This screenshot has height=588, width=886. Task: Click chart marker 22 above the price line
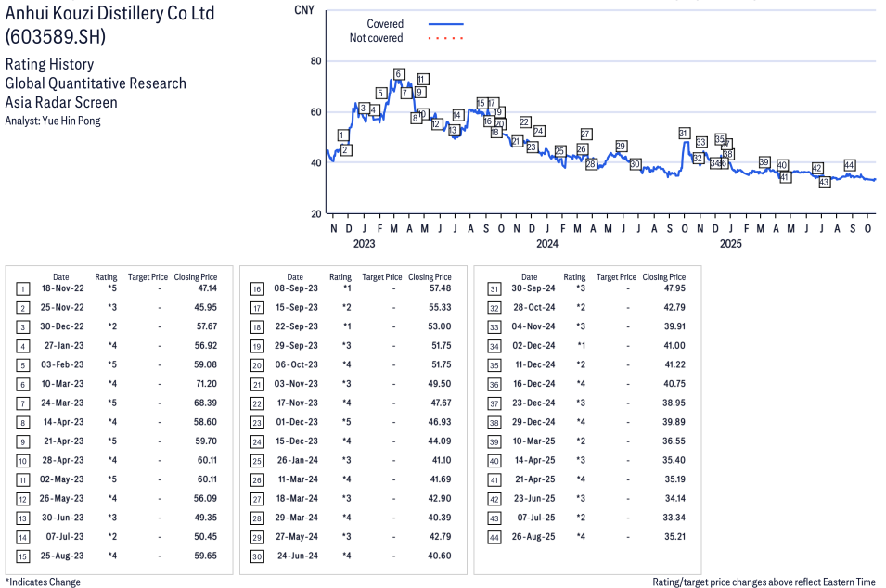525,122
